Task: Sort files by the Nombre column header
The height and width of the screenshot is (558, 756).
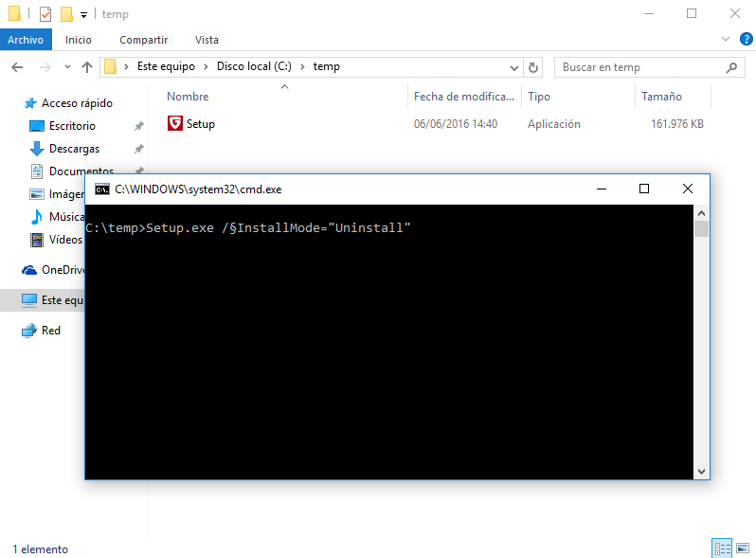Action: pyautogui.click(x=188, y=97)
